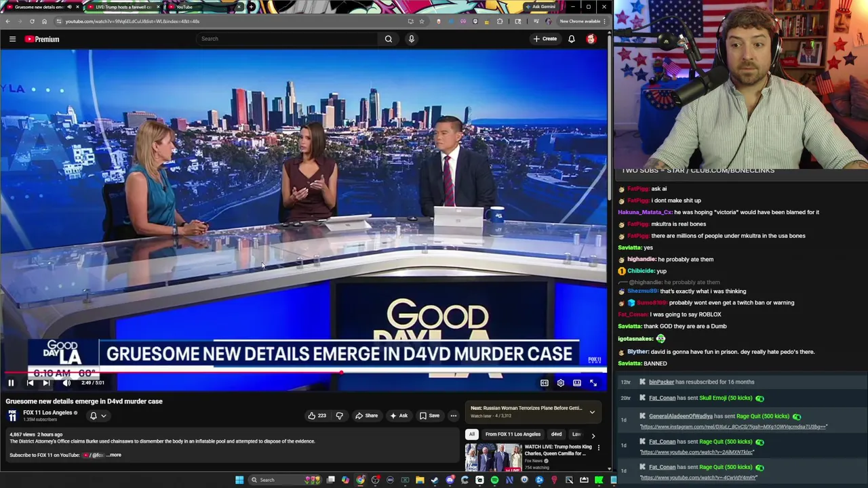Open Trump hosts King Charles live thumbnail

(x=493, y=457)
